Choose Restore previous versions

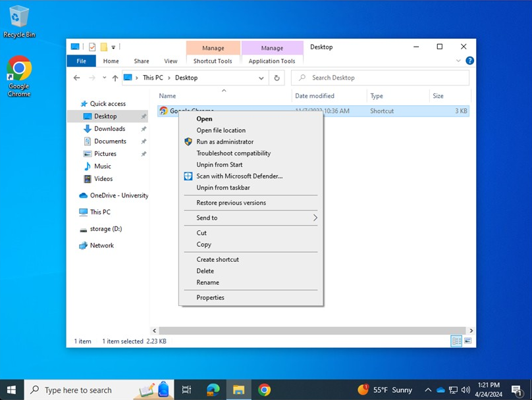251,203
